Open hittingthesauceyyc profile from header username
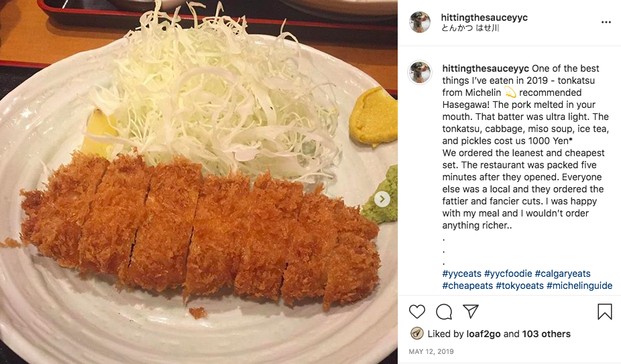The height and width of the screenshot is (364, 621). coord(484,17)
